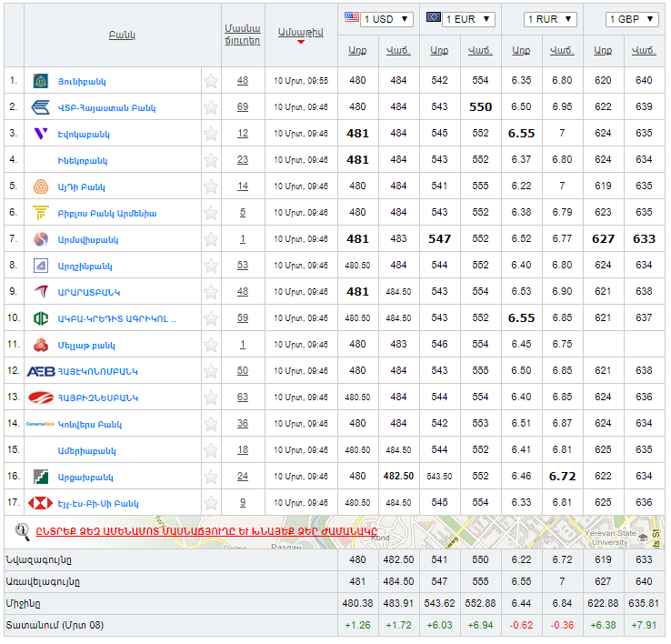Click the Byblos Bank Armenia logo
Viewport: 671px width, 644px height.
pyautogui.click(x=40, y=213)
